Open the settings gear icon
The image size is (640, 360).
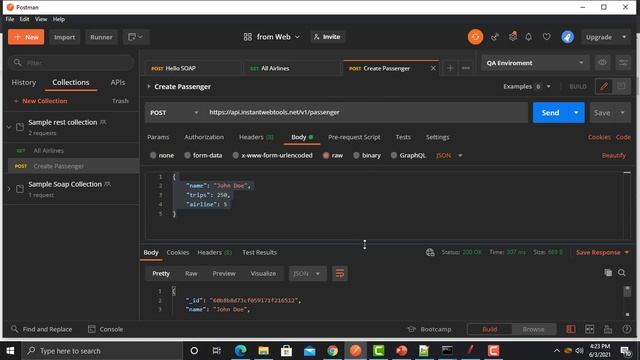pyautogui.click(x=513, y=37)
